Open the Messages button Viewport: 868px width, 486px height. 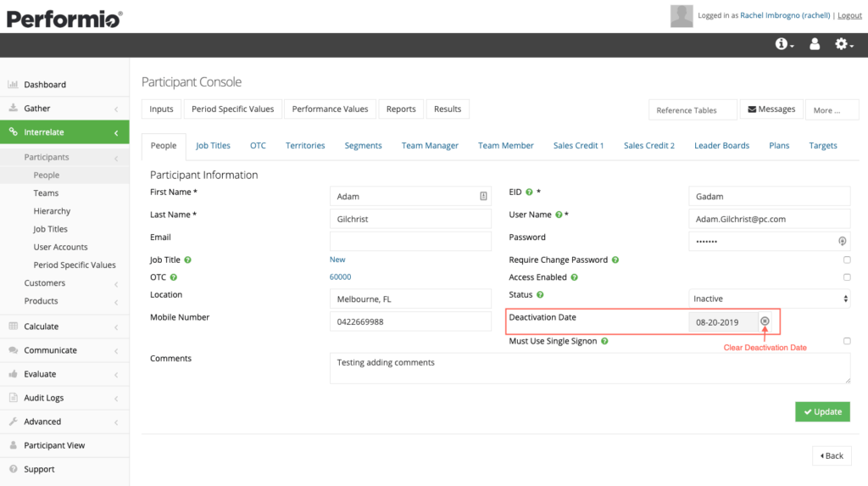tap(771, 109)
